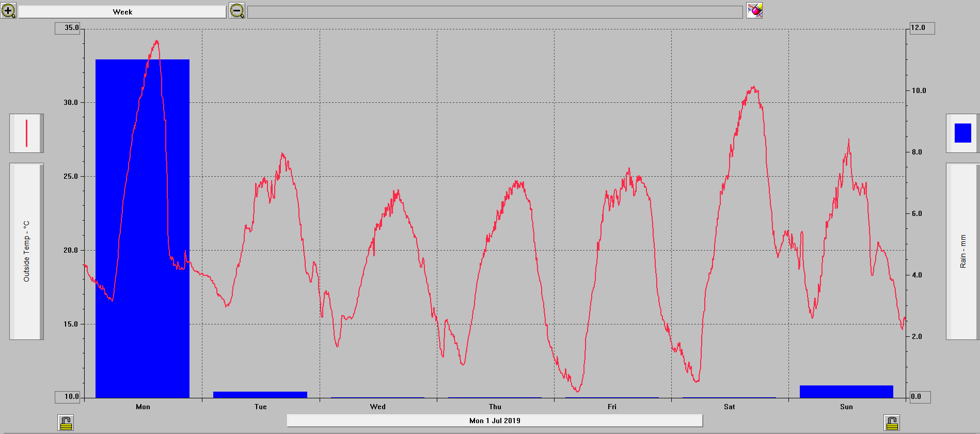Click the Sunday blue rain bar
The image size is (980, 434).
click(846, 392)
